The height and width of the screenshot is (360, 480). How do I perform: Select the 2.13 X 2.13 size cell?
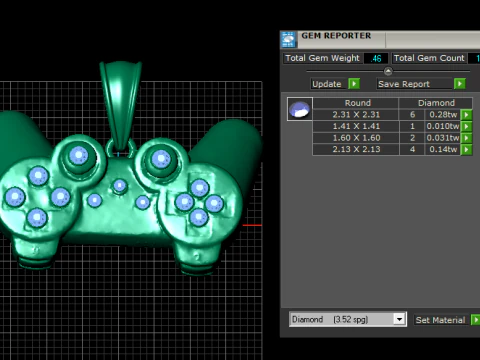coord(356,149)
